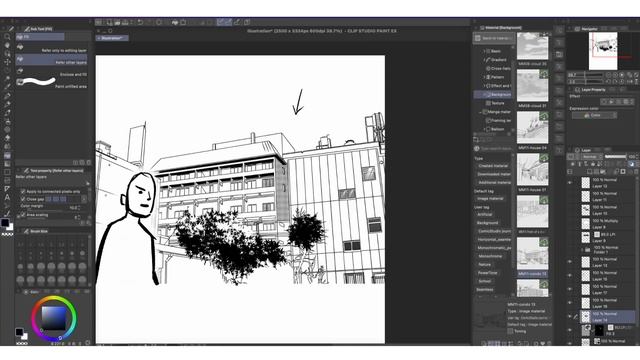
Task: Select the Auto select wand tool
Action: coord(7,79)
